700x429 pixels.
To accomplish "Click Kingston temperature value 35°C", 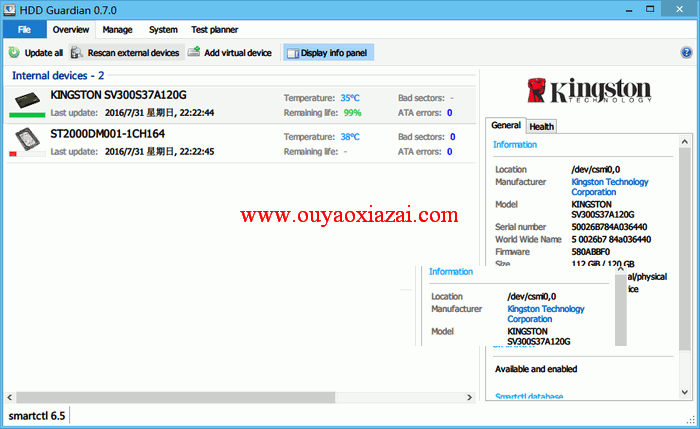I will tap(350, 98).
